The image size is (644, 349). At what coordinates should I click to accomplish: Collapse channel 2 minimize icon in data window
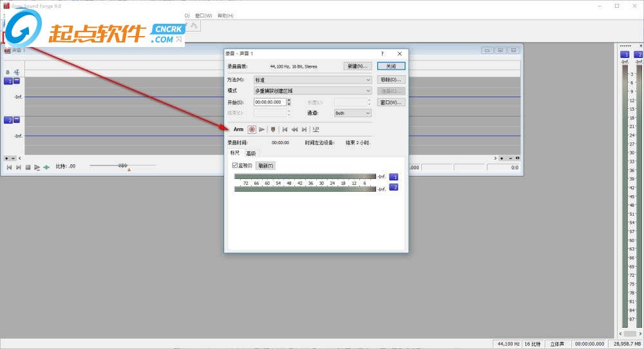click(x=17, y=120)
